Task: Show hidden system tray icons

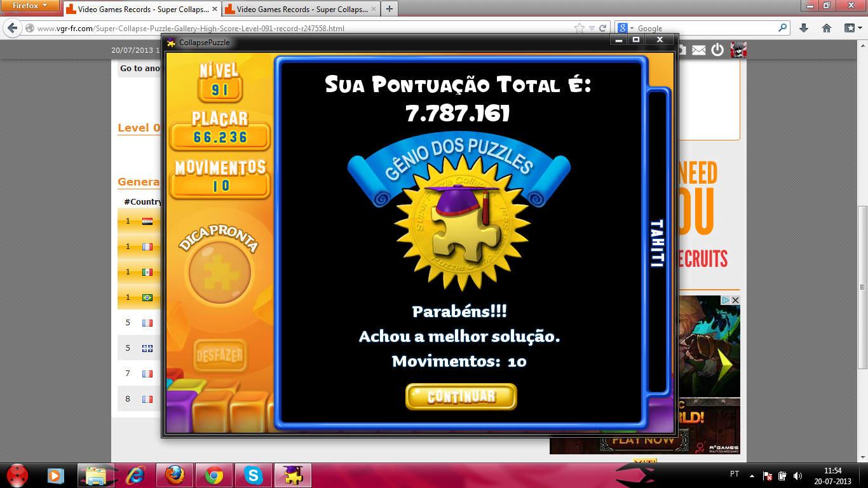Action: click(752, 475)
